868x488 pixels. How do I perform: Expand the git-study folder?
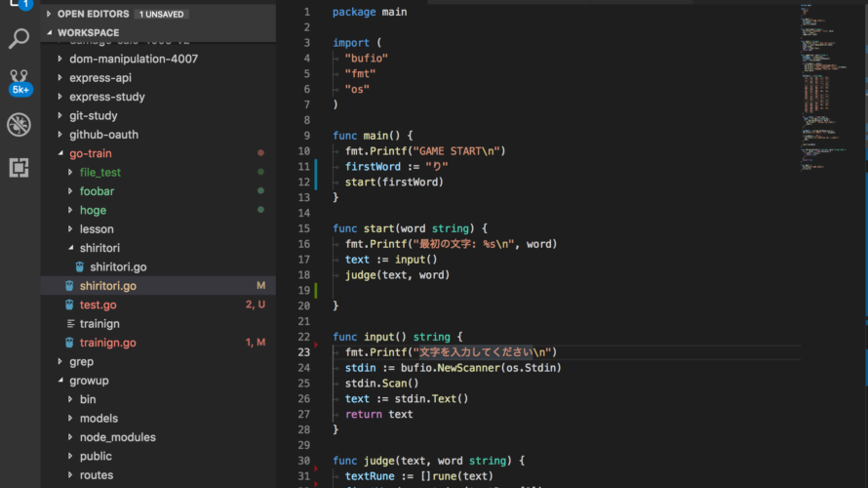click(x=59, y=115)
